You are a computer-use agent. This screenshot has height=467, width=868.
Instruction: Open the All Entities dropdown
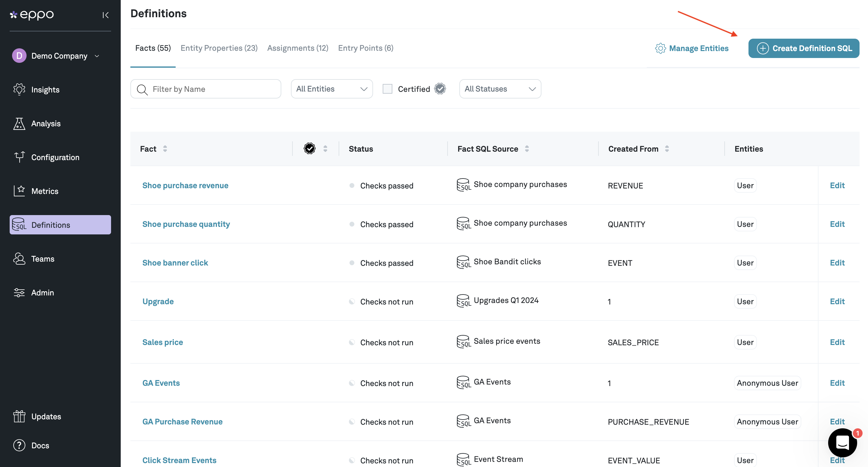tap(332, 89)
